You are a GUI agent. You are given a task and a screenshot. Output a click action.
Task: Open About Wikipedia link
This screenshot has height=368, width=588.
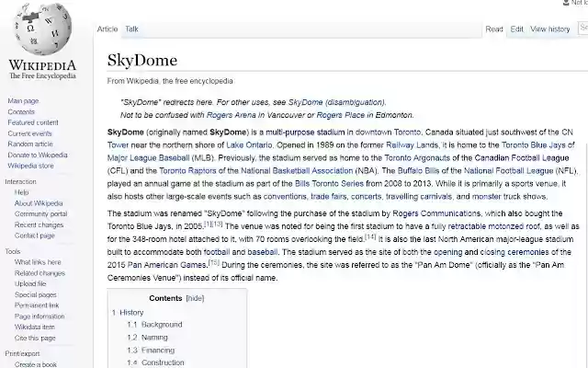click(39, 203)
